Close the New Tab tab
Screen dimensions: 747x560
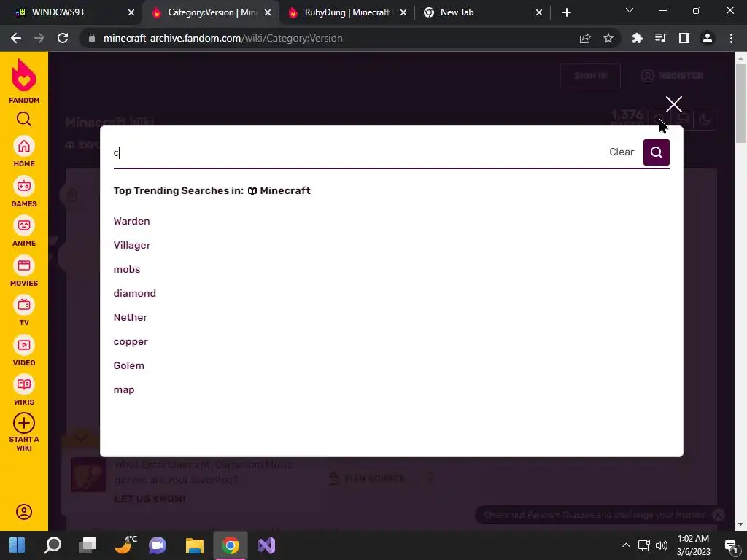tap(539, 12)
